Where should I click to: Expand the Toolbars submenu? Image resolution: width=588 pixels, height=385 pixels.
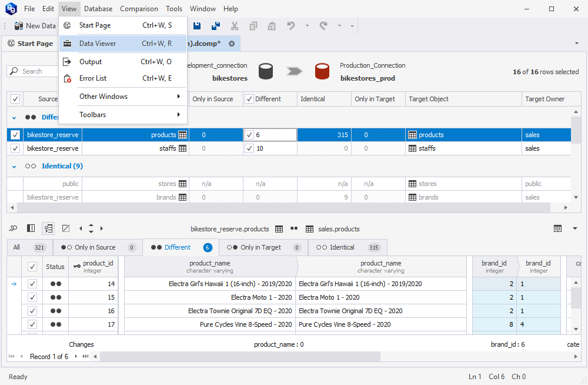tap(123, 115)
